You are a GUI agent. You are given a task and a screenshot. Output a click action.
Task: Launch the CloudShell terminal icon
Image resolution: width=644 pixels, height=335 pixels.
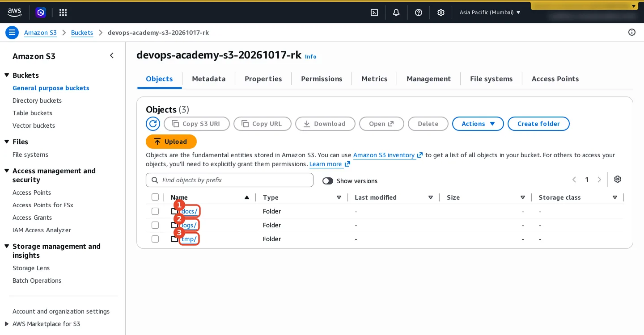point(374,13)
